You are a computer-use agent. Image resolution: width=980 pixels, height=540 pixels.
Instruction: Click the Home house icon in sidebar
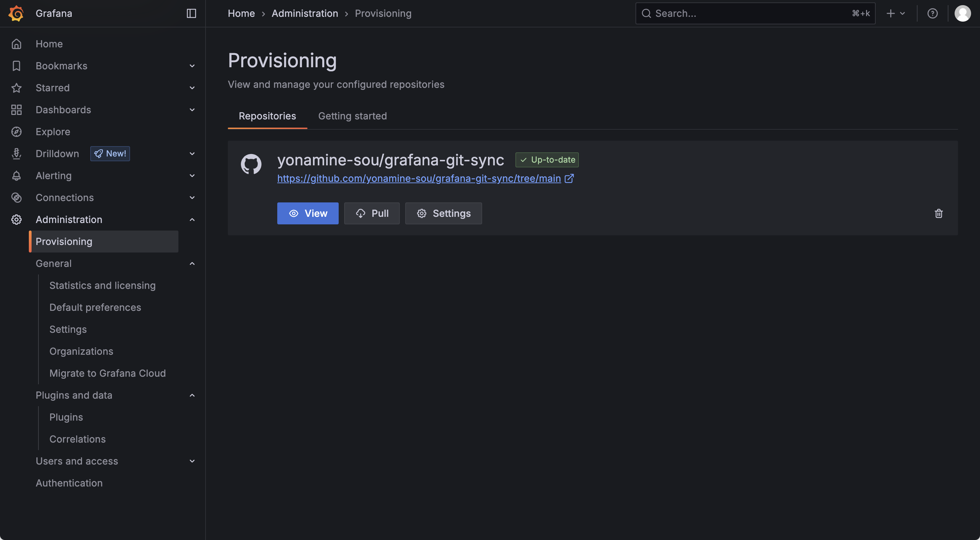[x=16, y=44]
